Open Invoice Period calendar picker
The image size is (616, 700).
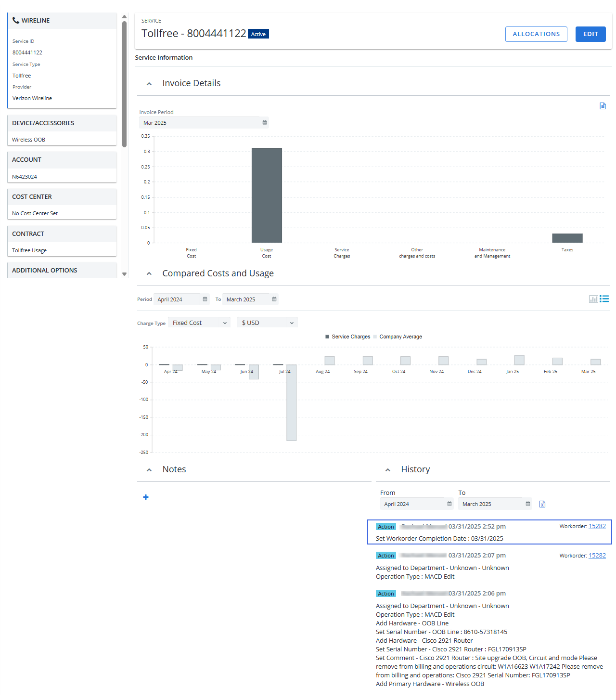coord(265,123)
